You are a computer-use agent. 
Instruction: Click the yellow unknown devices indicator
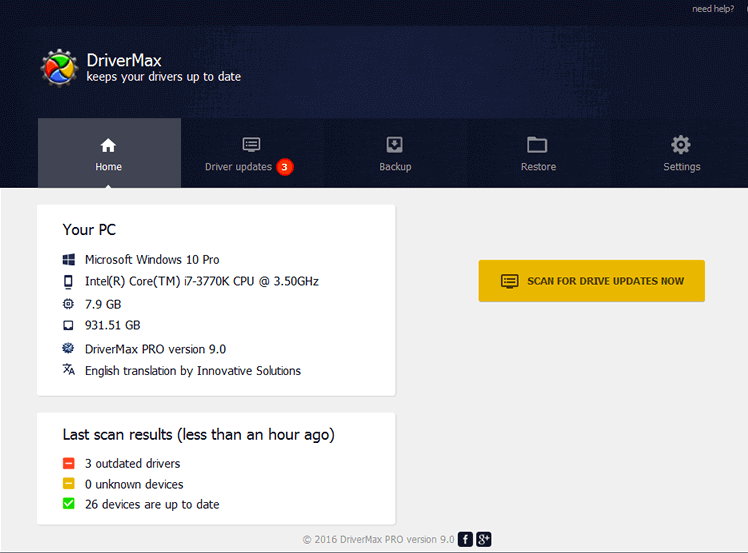coord(68,484)
